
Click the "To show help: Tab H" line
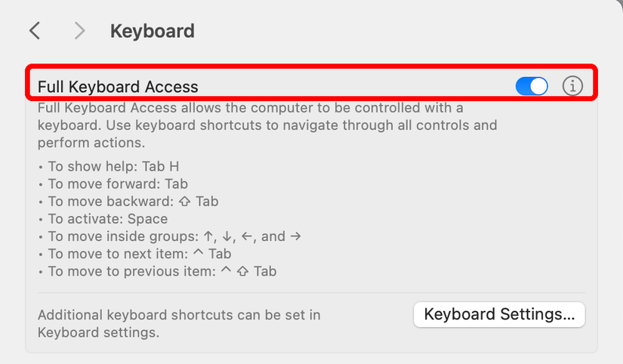113,166
